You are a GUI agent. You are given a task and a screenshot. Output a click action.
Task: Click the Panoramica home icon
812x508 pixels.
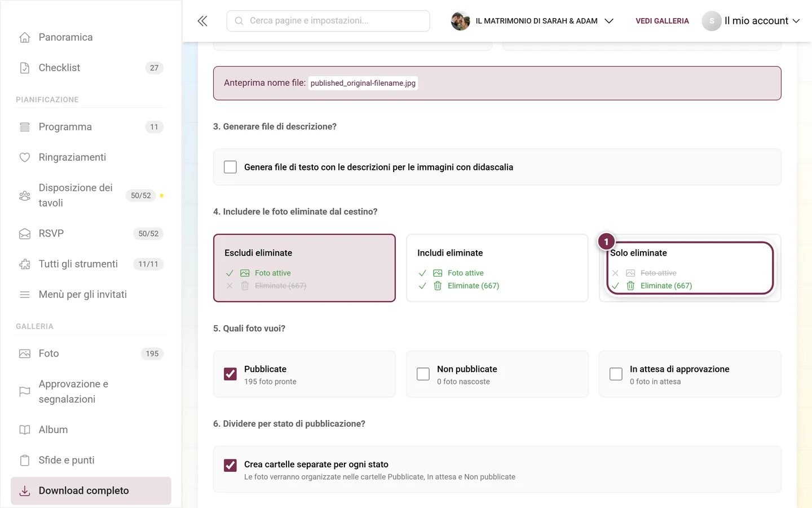point(25,37)
